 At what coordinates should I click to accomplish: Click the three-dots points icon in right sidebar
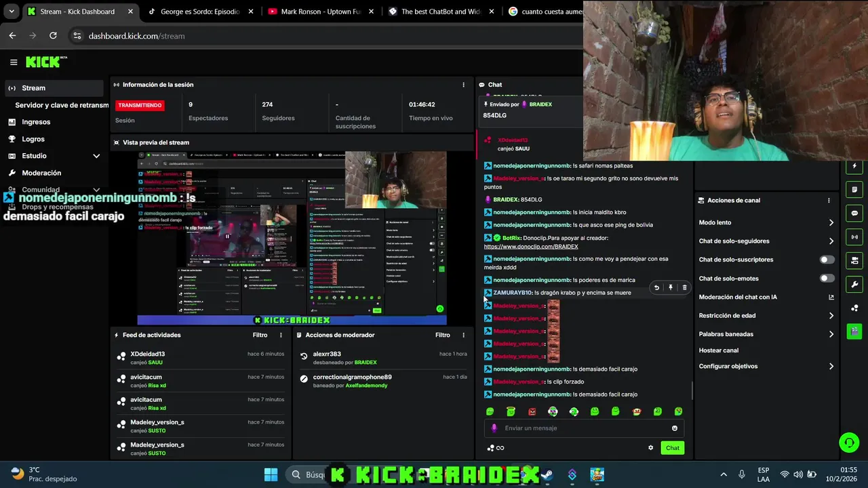[x=854, y=308]
